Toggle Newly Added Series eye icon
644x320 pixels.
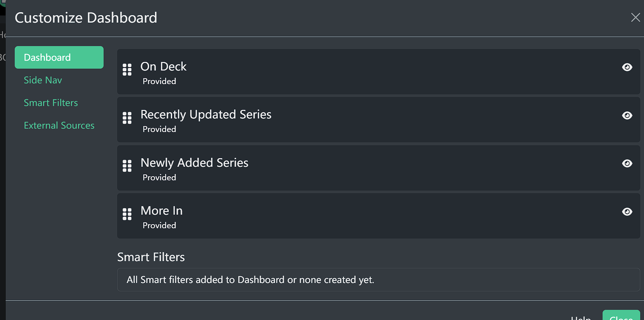(x=627, y=163)
